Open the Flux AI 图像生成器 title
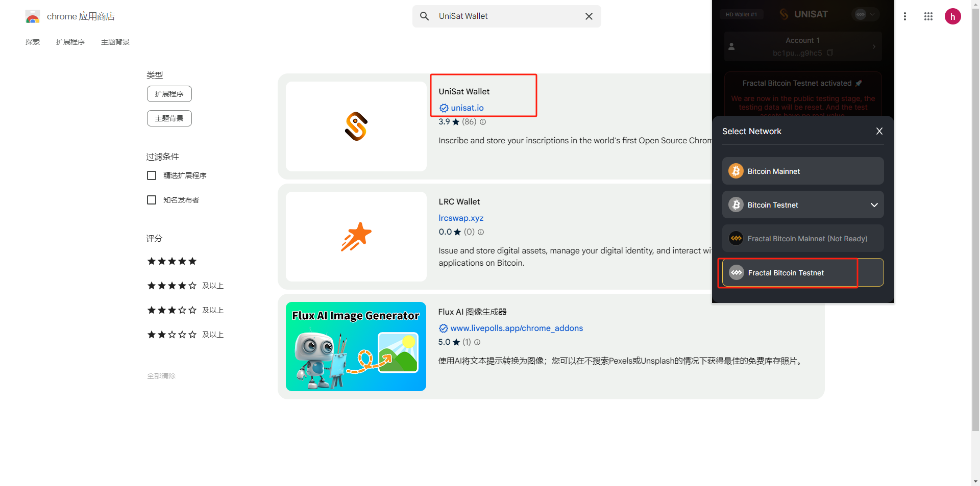Image resolution: width=980 pixels, height=486 pixels. 473,312
